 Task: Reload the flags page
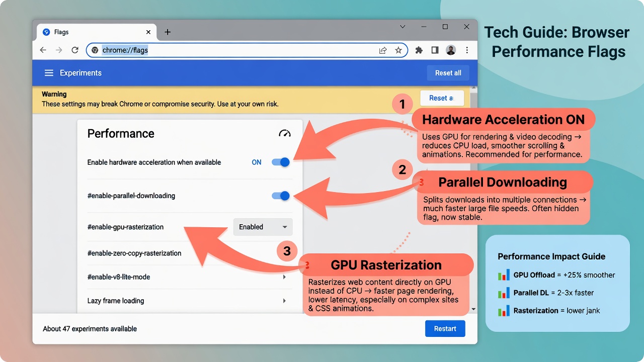click(x=75, y=50)
